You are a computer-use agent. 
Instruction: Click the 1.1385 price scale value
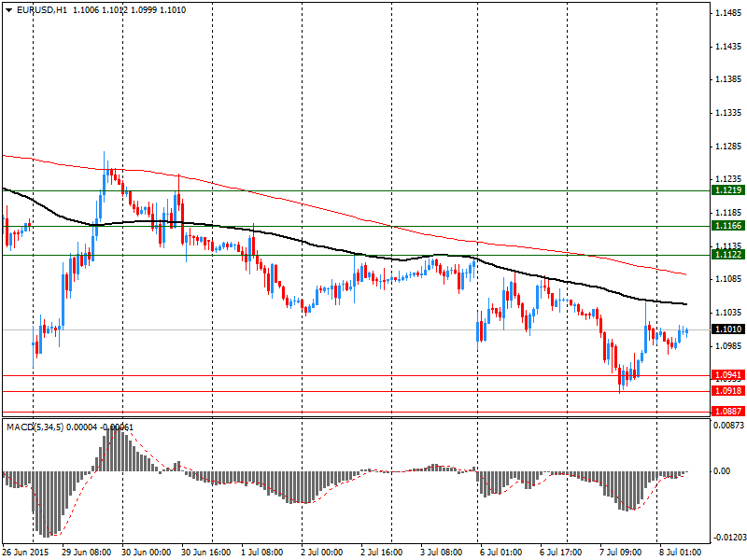(x=729, y=79)
